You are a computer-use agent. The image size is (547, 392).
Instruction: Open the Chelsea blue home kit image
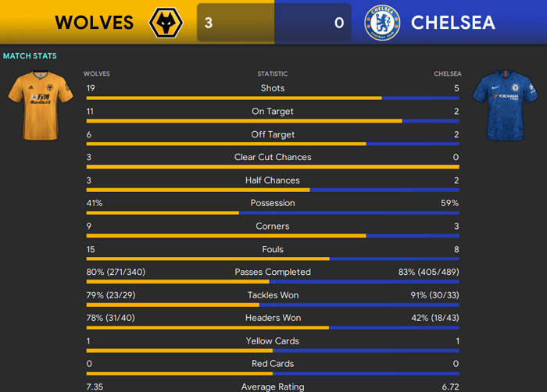point(506,105)
